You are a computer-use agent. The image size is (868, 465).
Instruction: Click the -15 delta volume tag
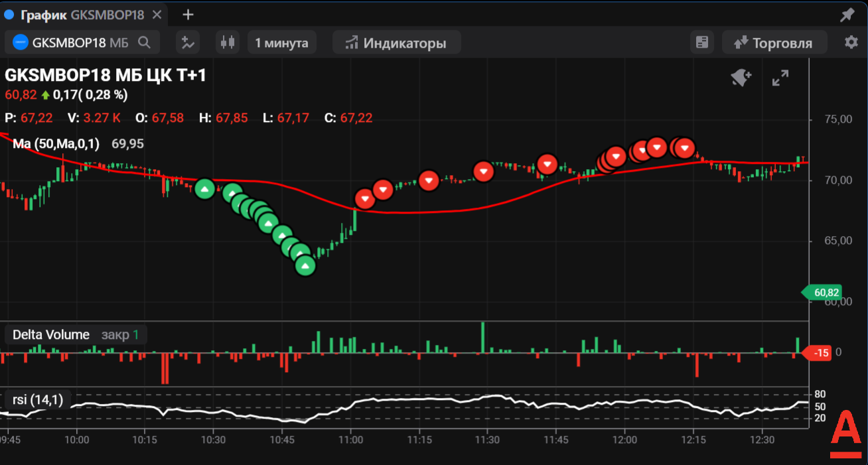tap(819, 353)
